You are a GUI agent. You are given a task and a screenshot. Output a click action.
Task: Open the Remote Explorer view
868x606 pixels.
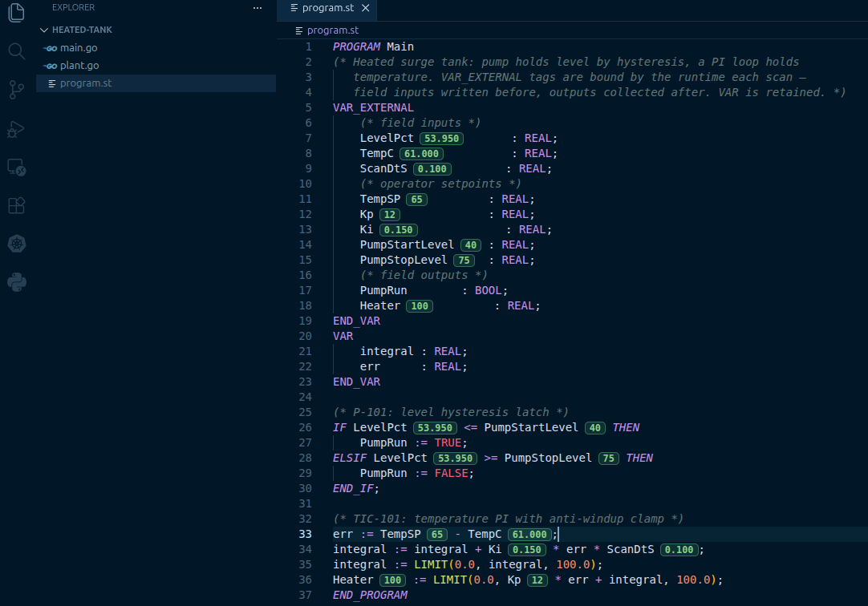(x=17, y=167)
